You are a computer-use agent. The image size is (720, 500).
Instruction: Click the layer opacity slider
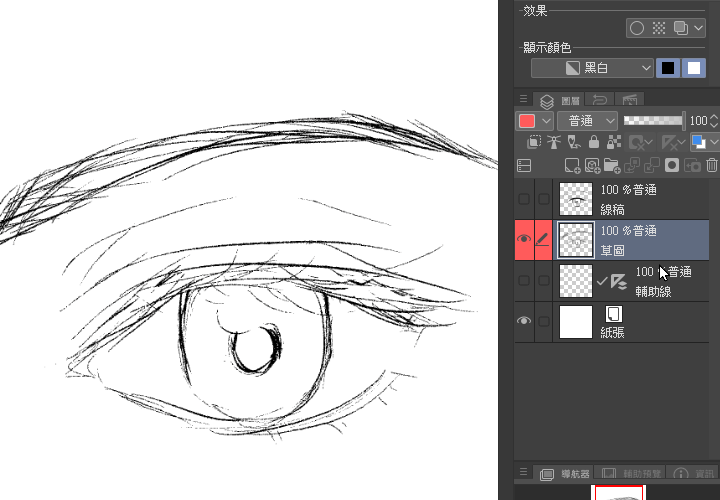pos(653,121)
